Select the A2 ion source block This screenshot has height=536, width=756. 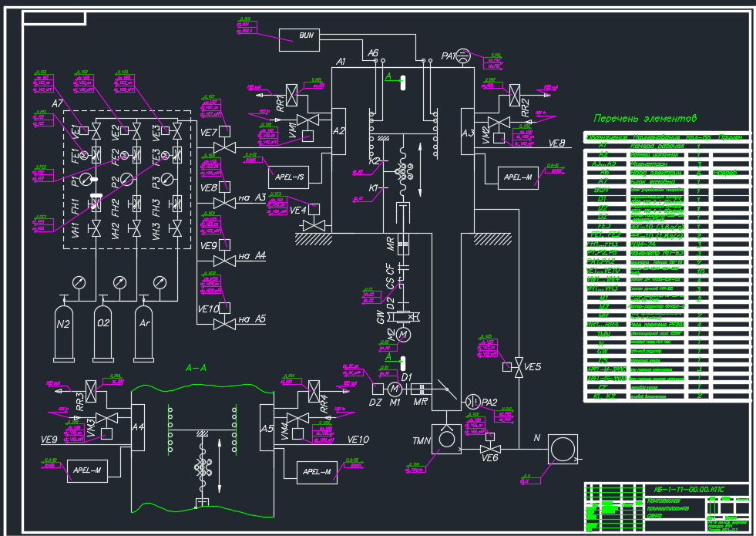coord(338,131)
